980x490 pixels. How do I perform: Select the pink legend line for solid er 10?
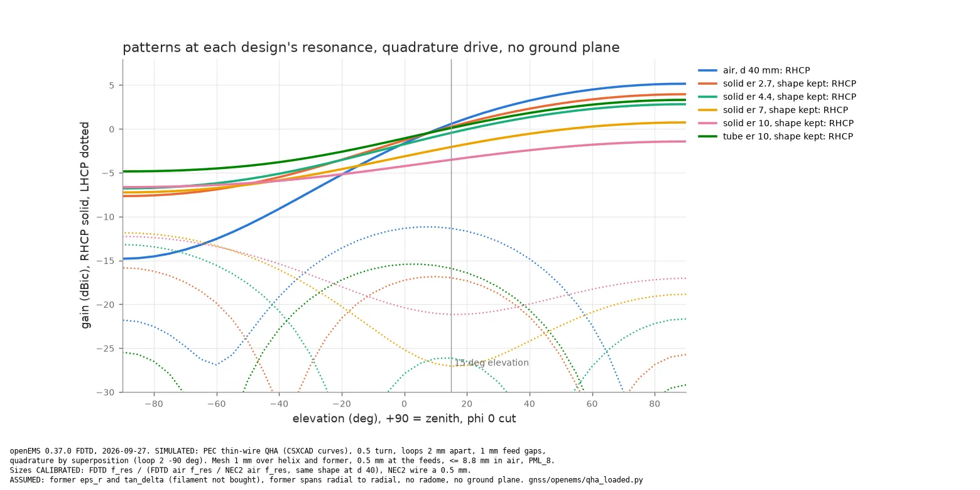[707, 123]
